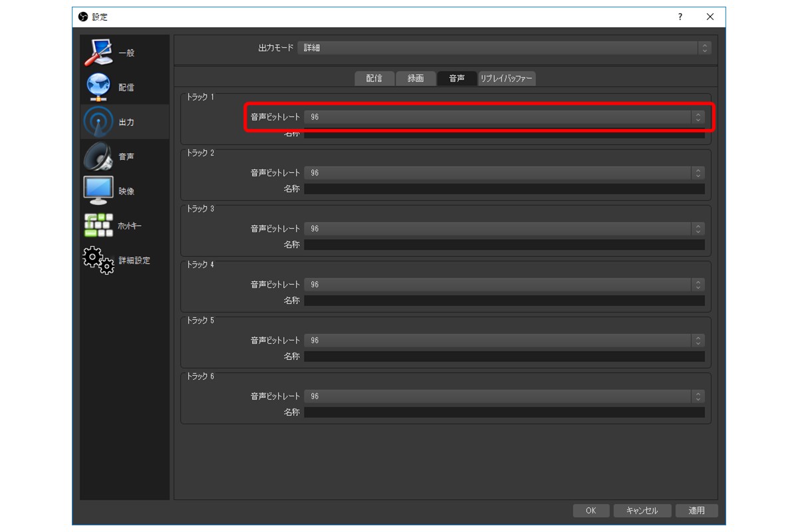Image resolution: width=798 pixels, height=532 pixels.
Task: Click the トラック 4 名称 text field
Action: [504, 301]
